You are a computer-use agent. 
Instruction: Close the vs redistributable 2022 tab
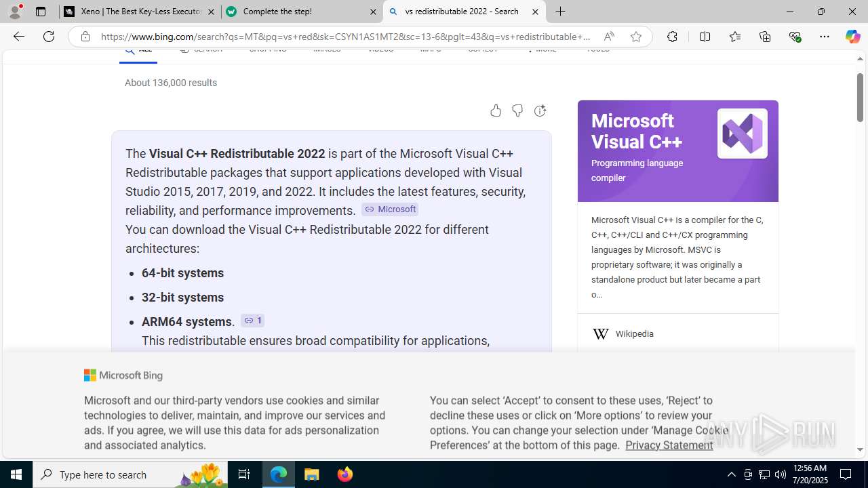[535, 12]
